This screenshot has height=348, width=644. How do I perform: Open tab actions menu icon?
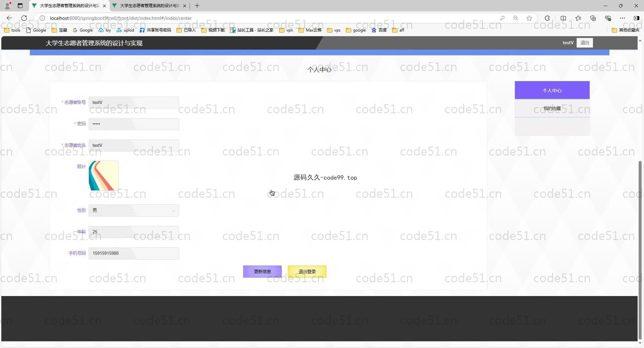(x=20, y=6)
